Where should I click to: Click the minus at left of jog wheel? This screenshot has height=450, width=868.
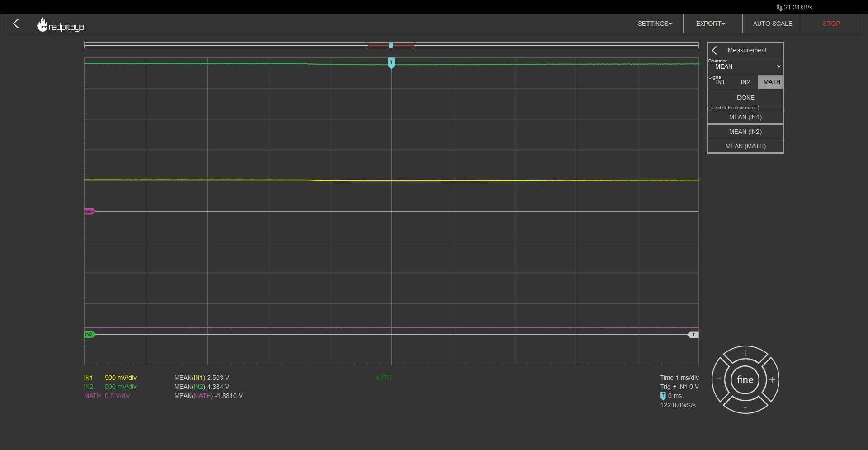(x=719, y=379)
